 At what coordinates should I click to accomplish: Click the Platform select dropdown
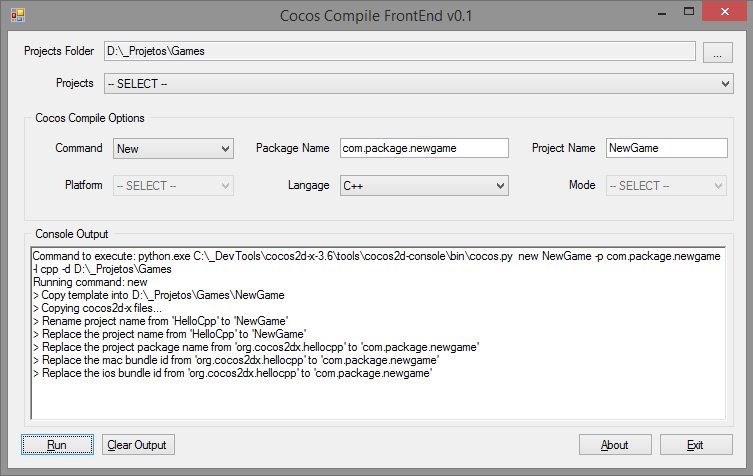[173, 185]
